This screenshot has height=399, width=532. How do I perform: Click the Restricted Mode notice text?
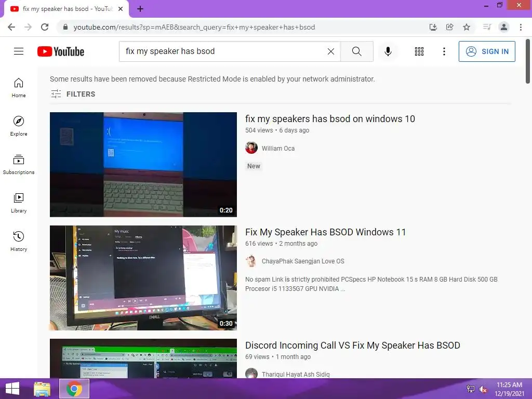(x=212, y=79)
